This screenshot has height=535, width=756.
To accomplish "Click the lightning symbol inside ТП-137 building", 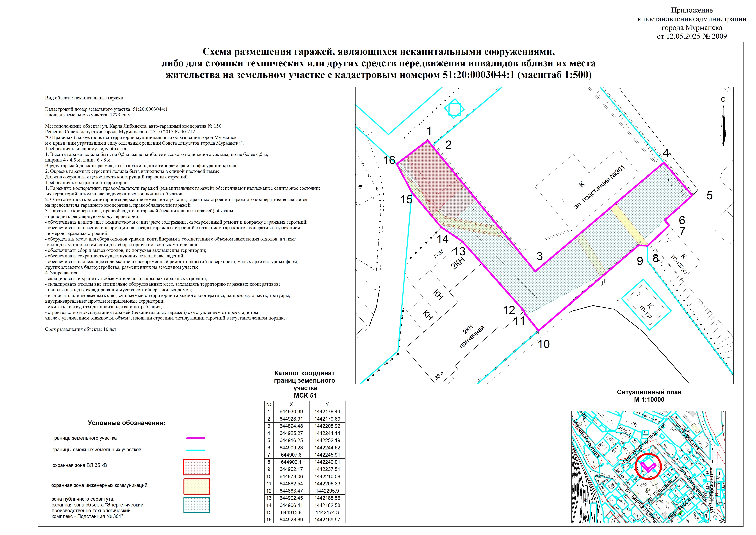I will (x=640, y=294).
